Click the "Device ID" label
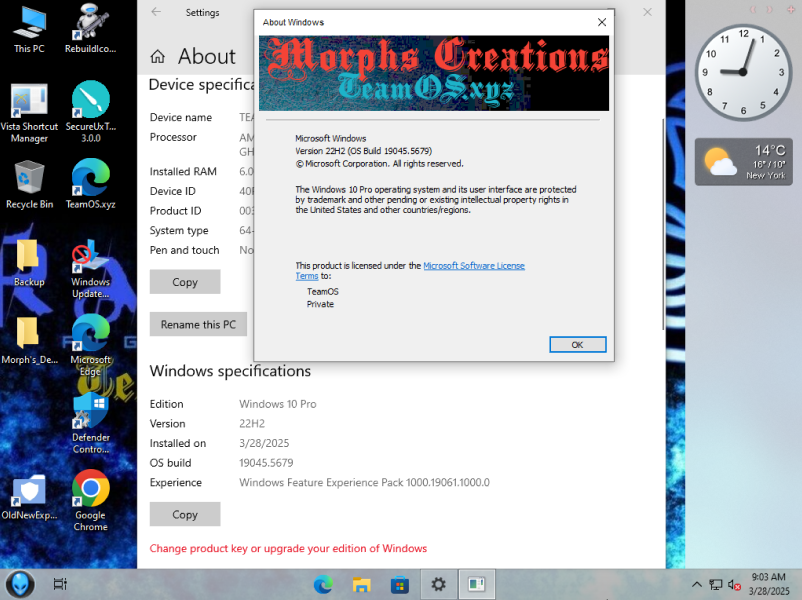The image size is (802, 600). pos(172,191)
